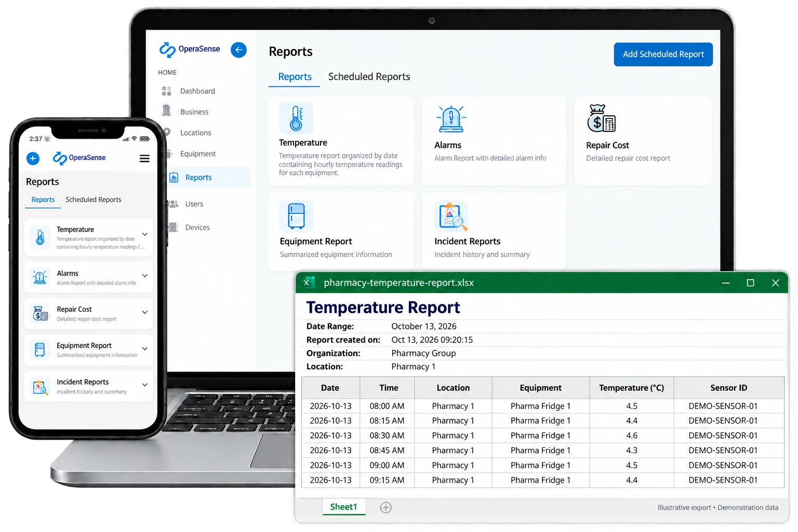This screenshot has height=532, width=798.
Task: Click the Repair Cost money bag icon on the laptop
Action: tap(601, 118)
